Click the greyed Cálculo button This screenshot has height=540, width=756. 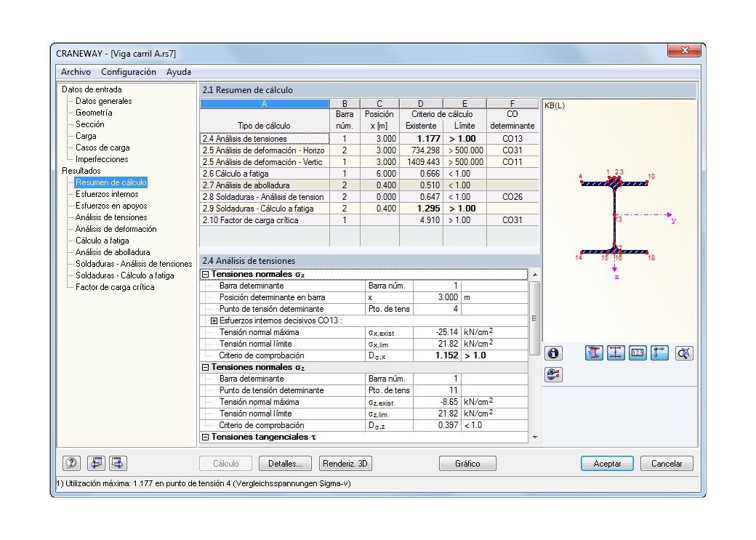pos(225,464)
